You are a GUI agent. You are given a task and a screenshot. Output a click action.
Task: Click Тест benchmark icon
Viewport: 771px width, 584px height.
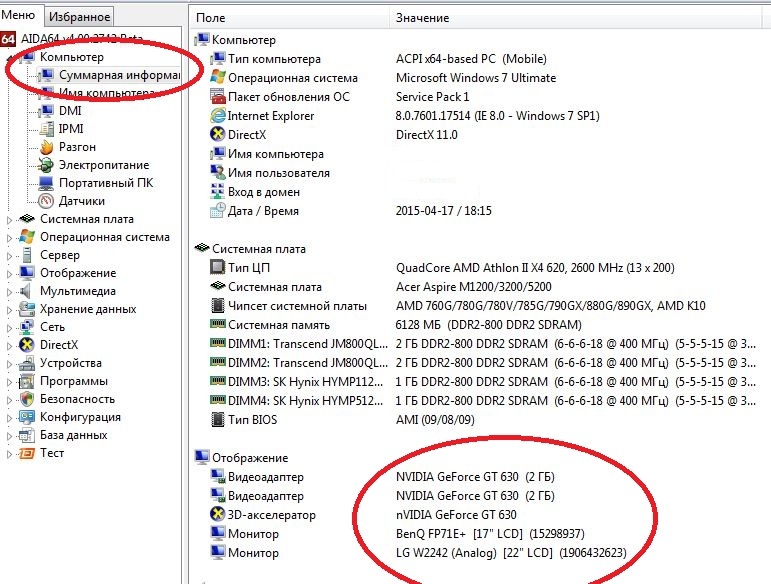coord(27,453)
